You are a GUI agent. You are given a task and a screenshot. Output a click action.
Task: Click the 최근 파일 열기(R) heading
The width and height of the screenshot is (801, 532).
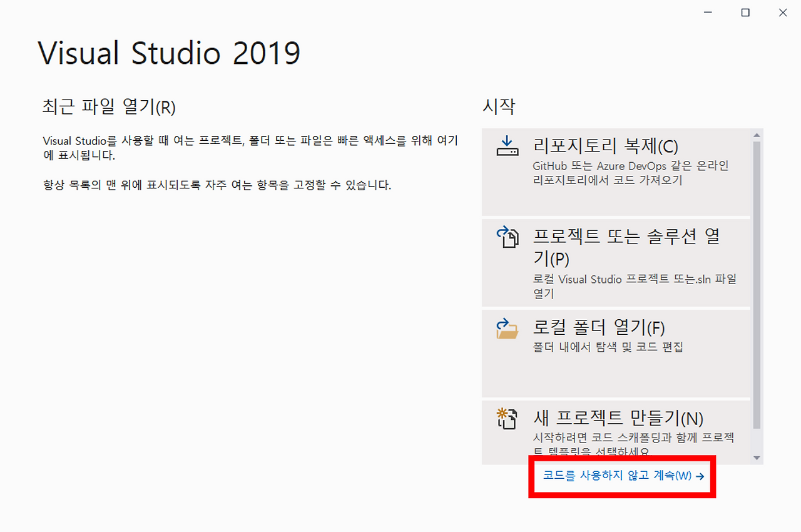(x=109, y=107)
